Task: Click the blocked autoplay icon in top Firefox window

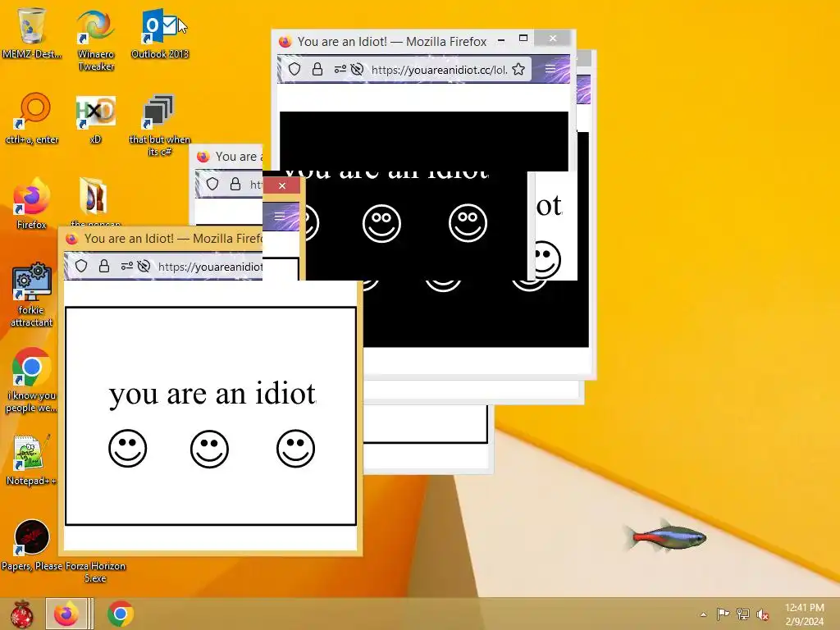Action: click(358, 69)
